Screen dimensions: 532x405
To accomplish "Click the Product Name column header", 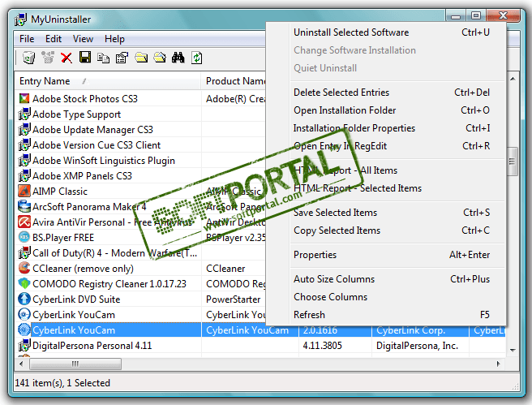I will 234,81.
